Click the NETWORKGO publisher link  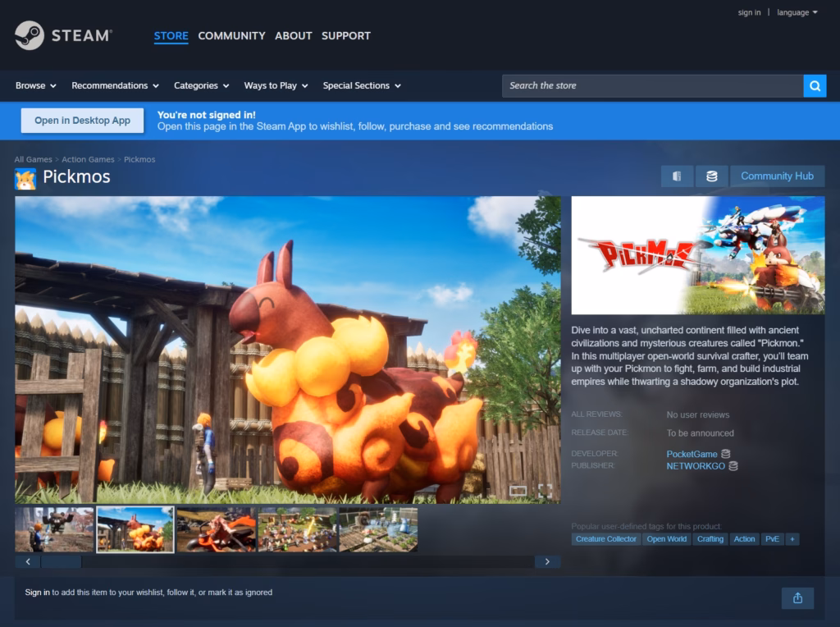[x=696, y=466]
